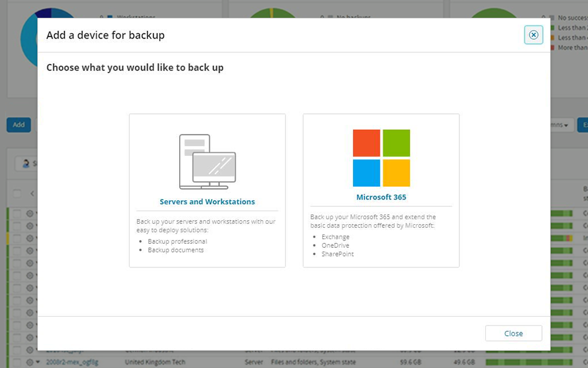Click the "59.6 GB" value in the table
The image size is (588, 368).
pyautogui.click(x=411, y=362)
